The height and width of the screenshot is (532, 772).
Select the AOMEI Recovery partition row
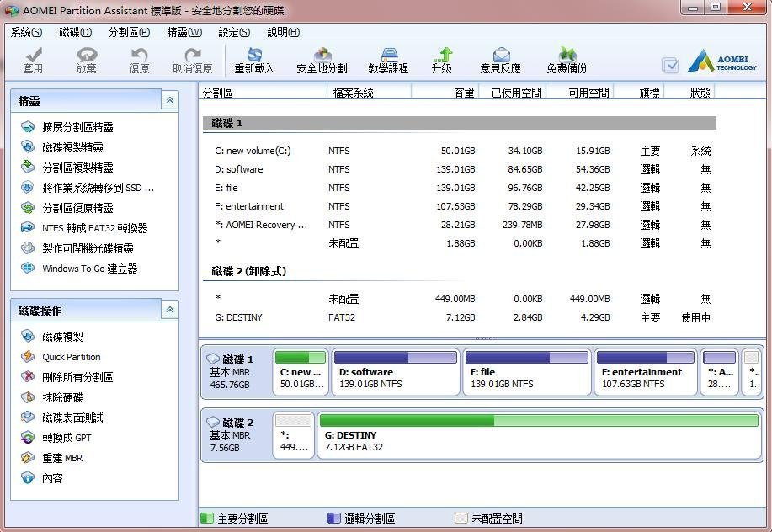[460, 225]
